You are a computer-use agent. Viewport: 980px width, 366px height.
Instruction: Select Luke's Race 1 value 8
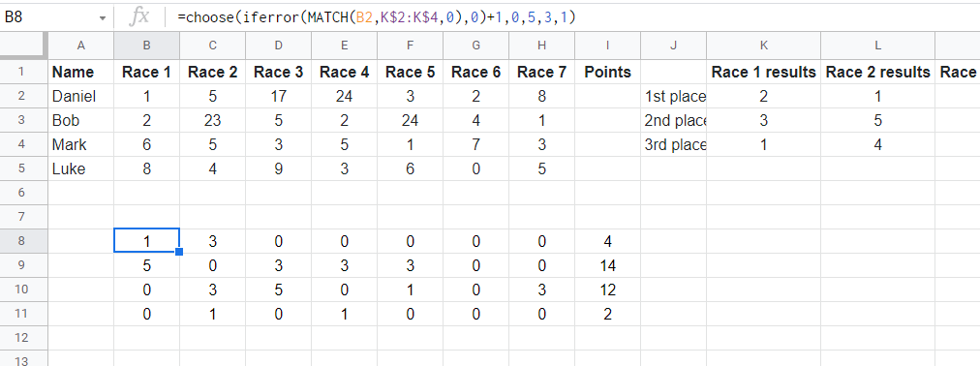tap(146, 168)
